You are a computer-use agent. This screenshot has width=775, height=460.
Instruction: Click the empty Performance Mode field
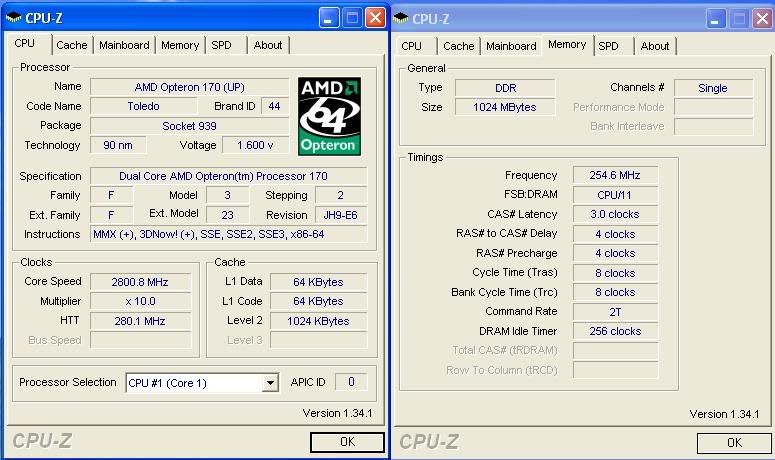[x=713, y=107]
